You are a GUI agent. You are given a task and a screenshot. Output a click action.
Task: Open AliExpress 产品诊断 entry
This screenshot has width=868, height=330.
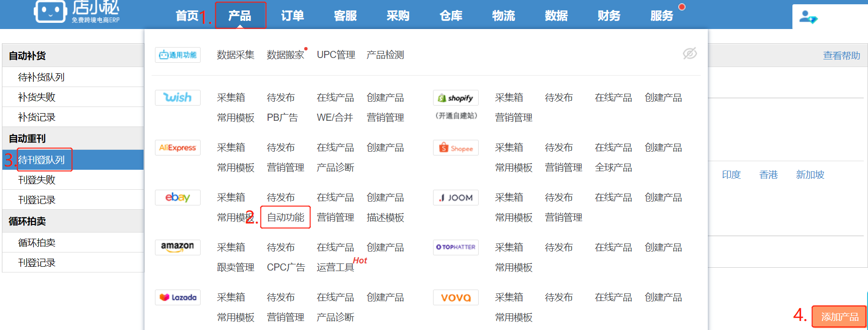point(336,167)
